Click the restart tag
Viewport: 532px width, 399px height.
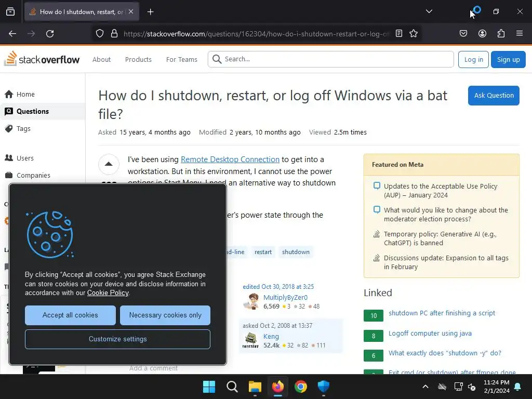coord(263,252)
